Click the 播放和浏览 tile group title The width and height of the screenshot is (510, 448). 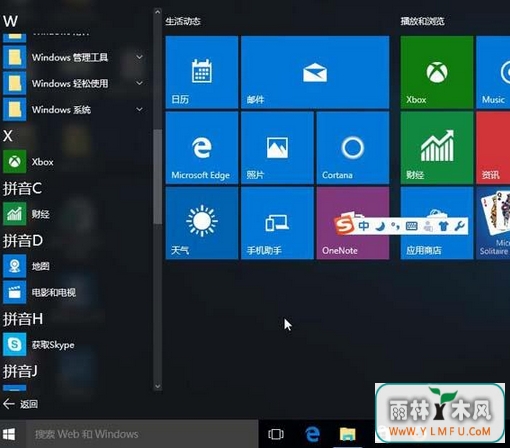pyautogui.click(x=422, y=21)
